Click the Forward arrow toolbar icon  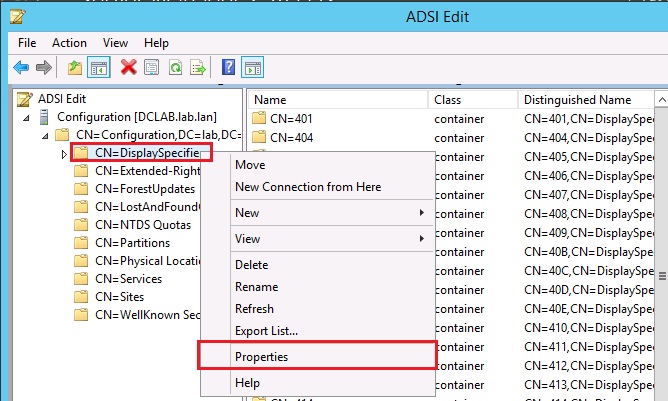(44, 67)
